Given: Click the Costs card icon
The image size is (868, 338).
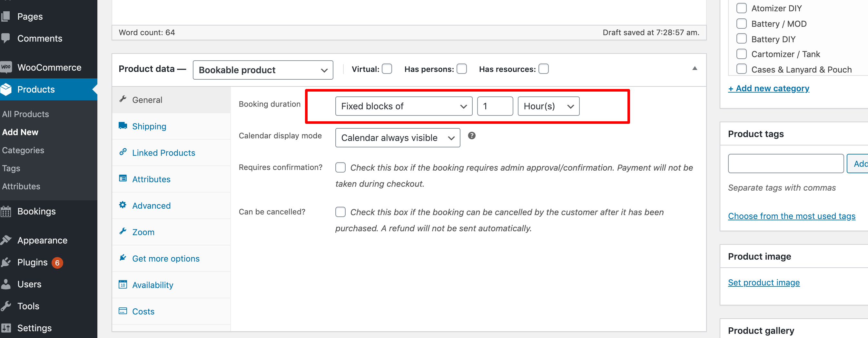Looking at the screenshot, I should pyautogui.click(x=123, y=311).
